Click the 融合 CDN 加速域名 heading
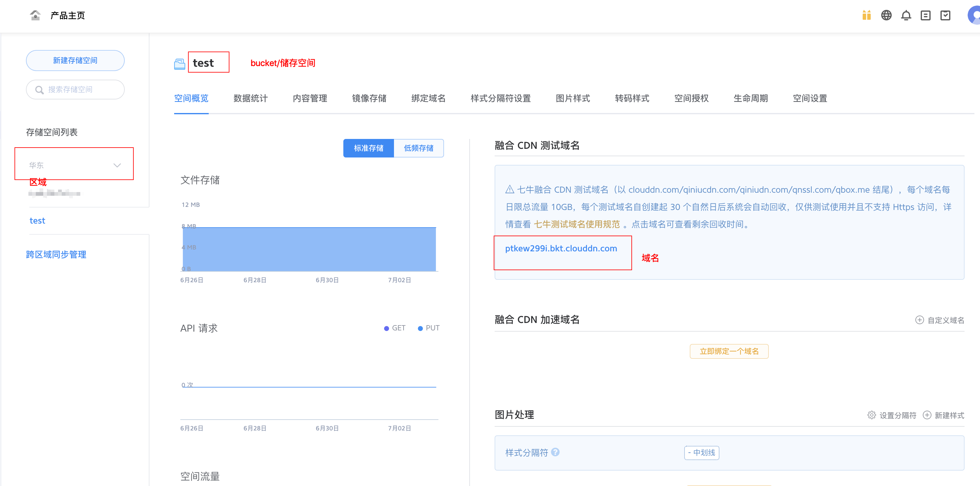Screen dimensions: 980x486 click(x=537, y=320)
